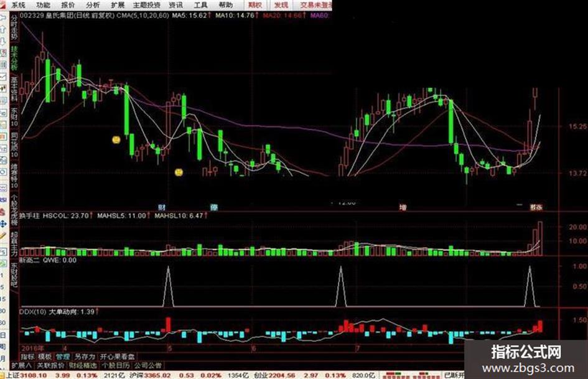
Task: Click the 开心果看盘 template tab
Action: tap(118, 357)
